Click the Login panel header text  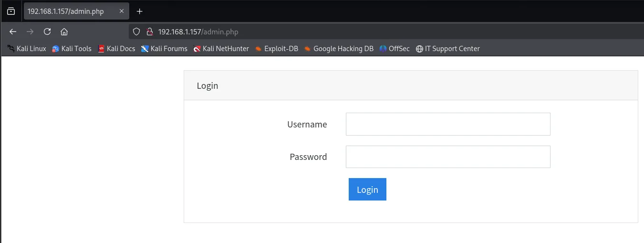(208, 86)
